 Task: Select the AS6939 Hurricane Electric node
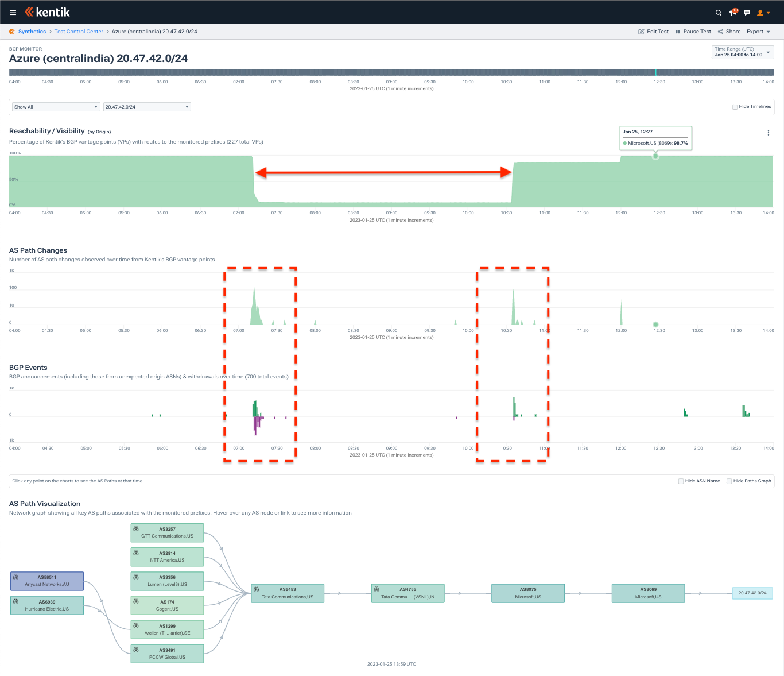tap(47, 605)
